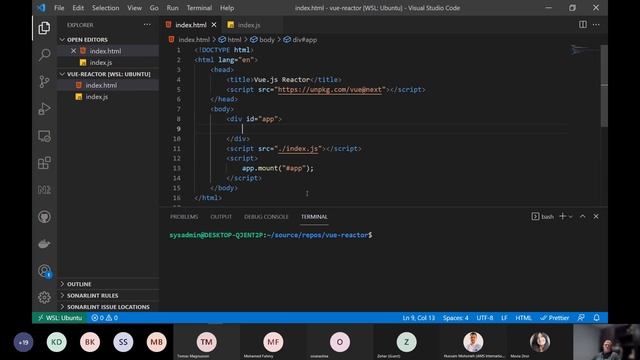Open the Help menu
The image size is (640, 360).
(227, 8)
